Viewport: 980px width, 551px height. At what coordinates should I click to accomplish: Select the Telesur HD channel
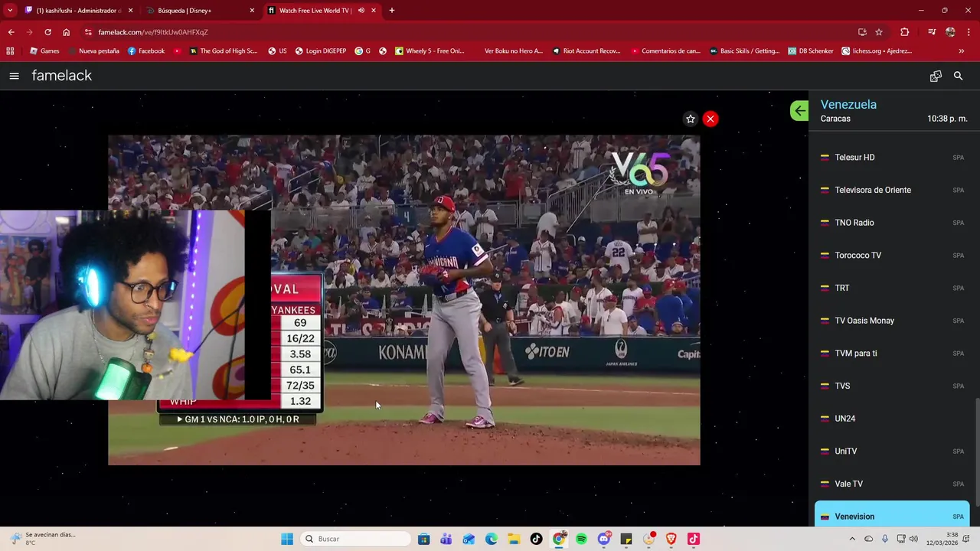point(892,158)
